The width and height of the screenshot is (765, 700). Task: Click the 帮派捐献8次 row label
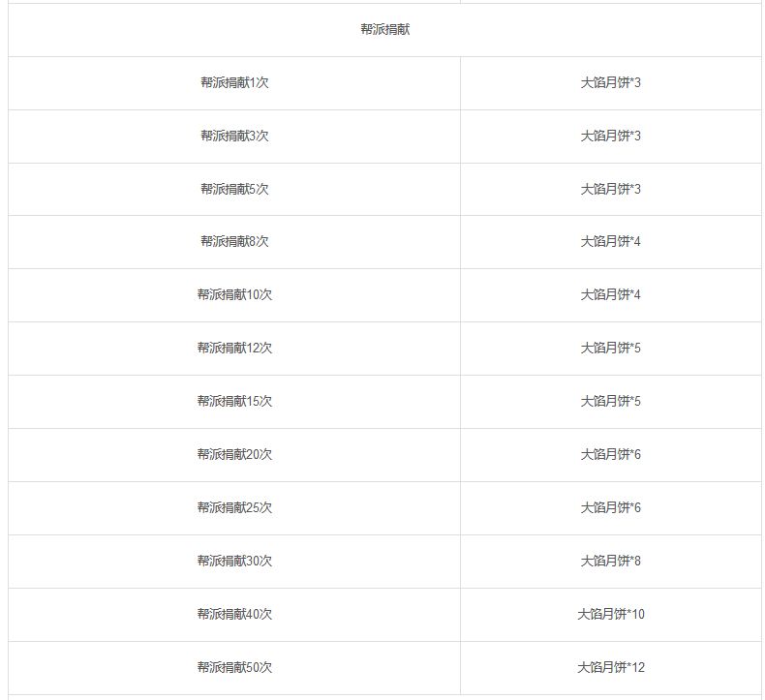tap(234, 241)
